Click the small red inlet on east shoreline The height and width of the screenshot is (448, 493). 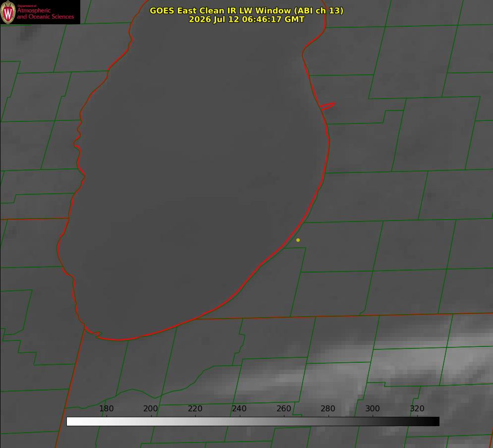(328, 106)
